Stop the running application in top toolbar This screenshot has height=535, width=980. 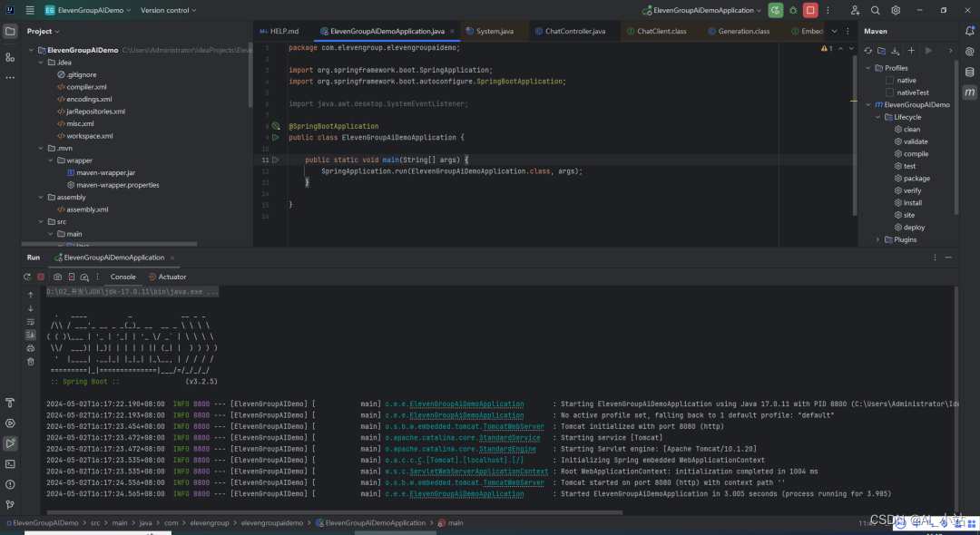(x=810, y=10)
